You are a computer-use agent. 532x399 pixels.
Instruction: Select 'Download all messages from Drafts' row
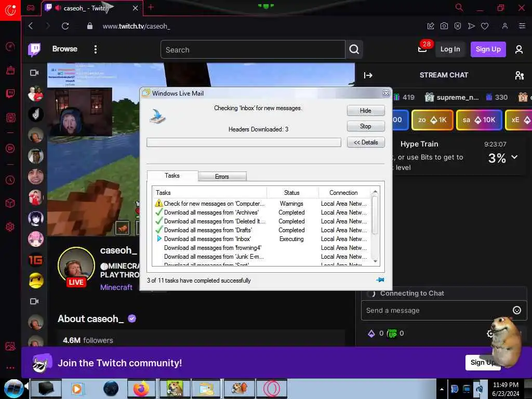pyautogui.click(x=261, y=230)
